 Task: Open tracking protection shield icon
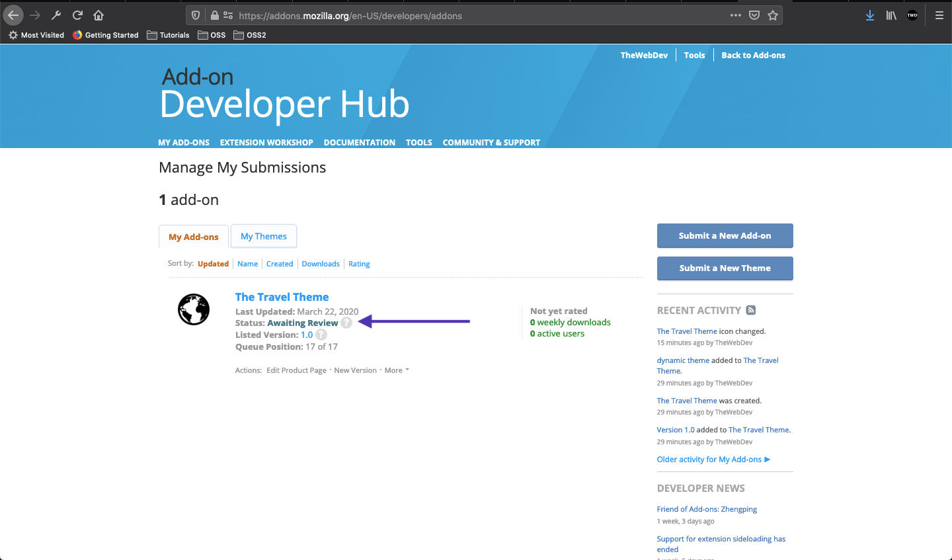196,15
